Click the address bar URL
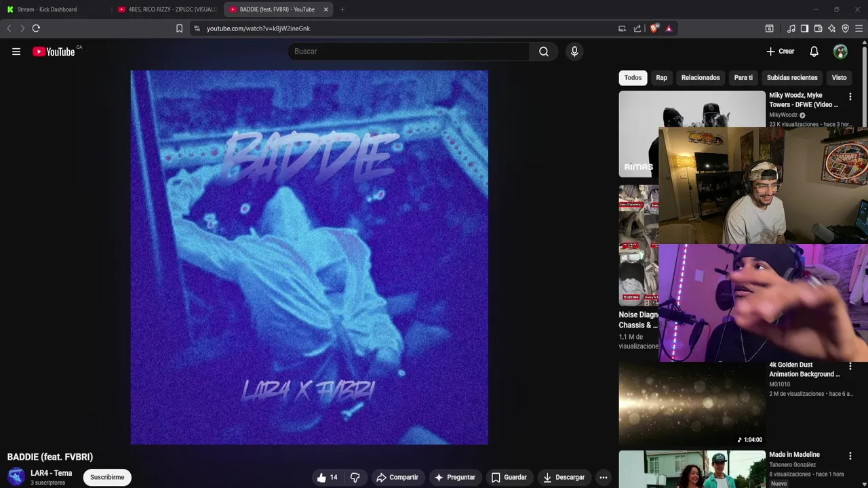The height and width of the screenshot is (488, 868). coord(258,28)
